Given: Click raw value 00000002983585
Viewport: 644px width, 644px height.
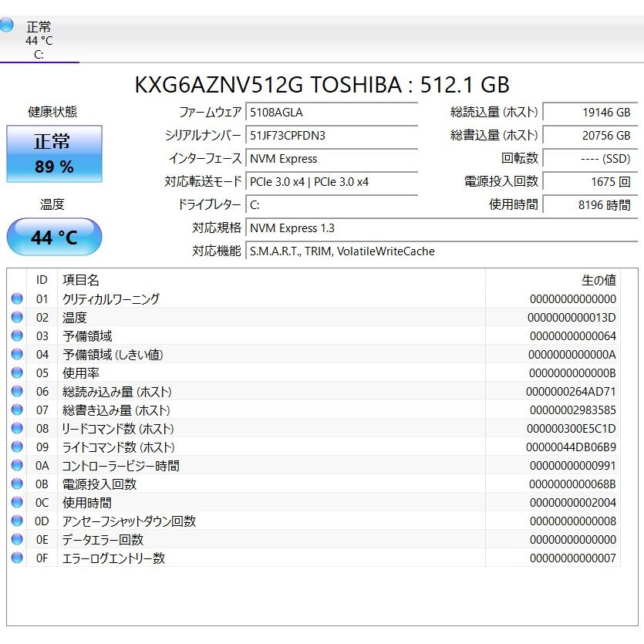Looking at the screenshot, I should (x=572, y=410).
